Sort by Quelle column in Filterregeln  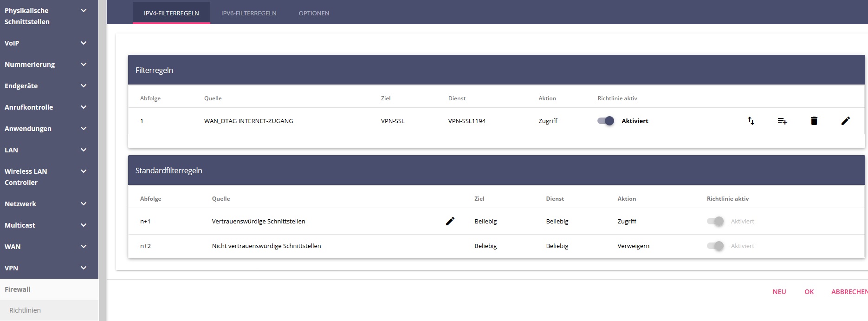coord(213,98)
